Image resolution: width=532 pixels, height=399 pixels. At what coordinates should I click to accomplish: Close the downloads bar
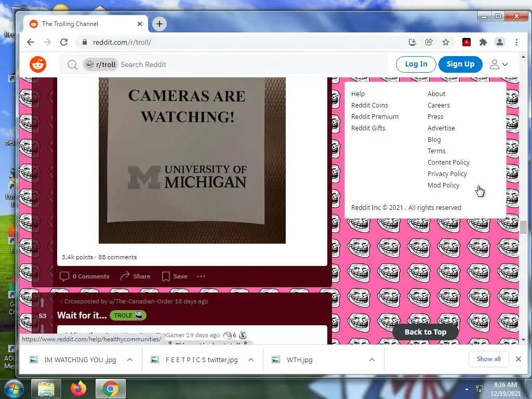(x=518, y=359)
